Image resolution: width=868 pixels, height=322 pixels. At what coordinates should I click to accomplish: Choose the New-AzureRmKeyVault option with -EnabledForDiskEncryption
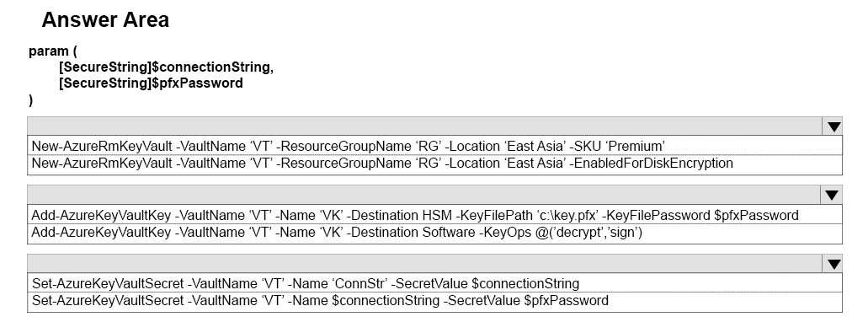point(434,164)
